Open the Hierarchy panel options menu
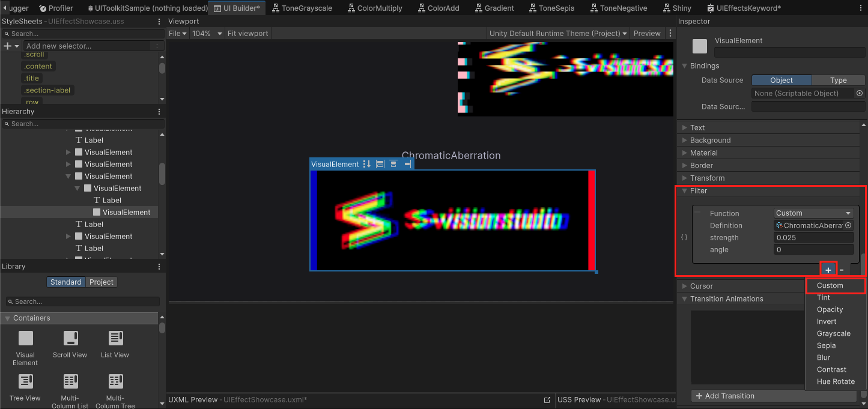 tap(159, 112)
